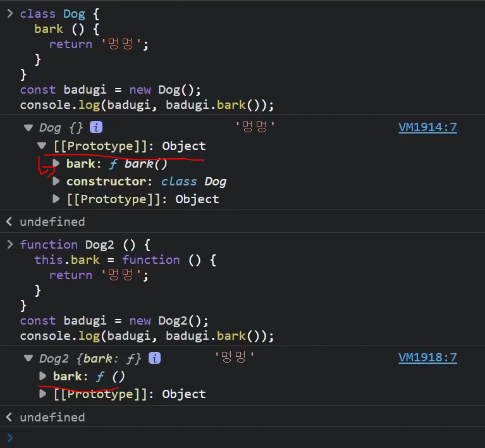Viewport: 485px width, 448px height.
Task: Expand [[Prototype]]: Object under Dog2
Action: pos(43,394)
